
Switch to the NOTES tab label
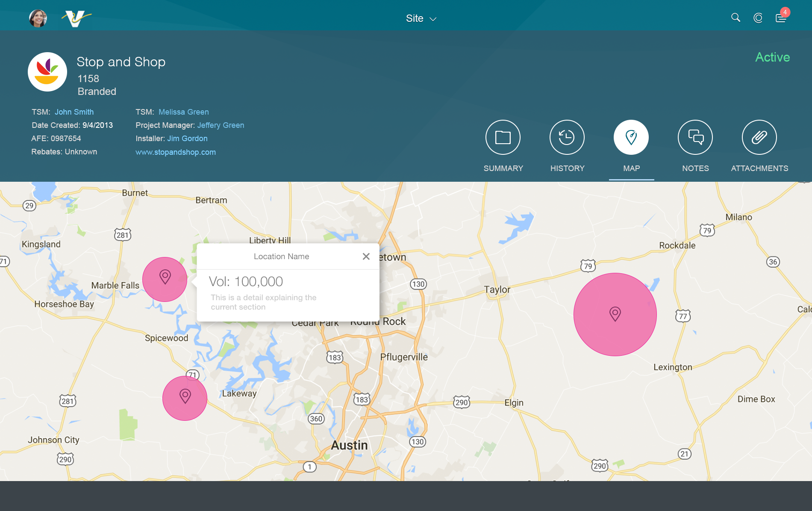pos(695,168)
